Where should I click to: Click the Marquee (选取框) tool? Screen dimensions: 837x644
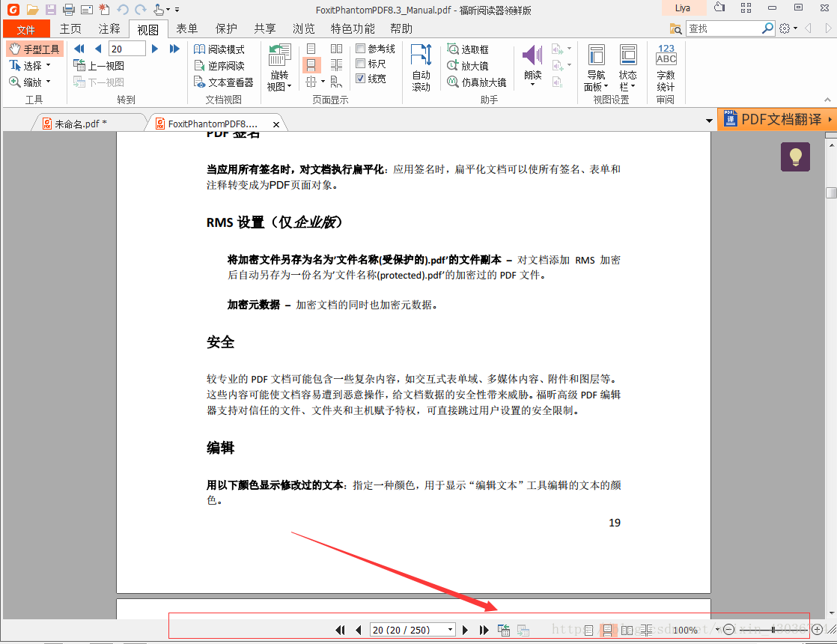click(468, 49)
